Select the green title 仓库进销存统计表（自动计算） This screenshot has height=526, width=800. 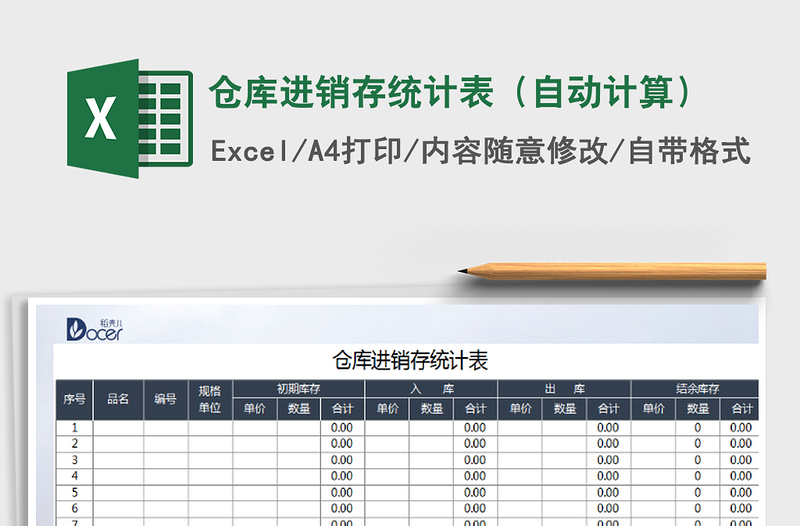click(450, 93)
